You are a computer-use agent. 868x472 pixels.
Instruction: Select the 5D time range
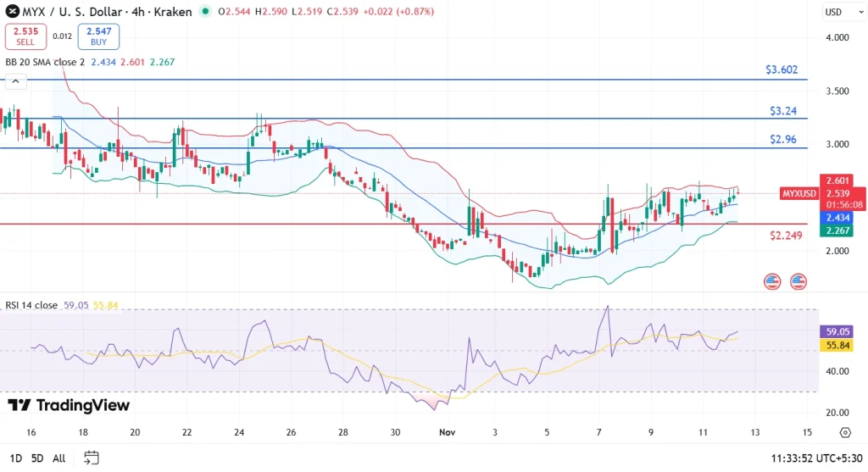(36, 458)
